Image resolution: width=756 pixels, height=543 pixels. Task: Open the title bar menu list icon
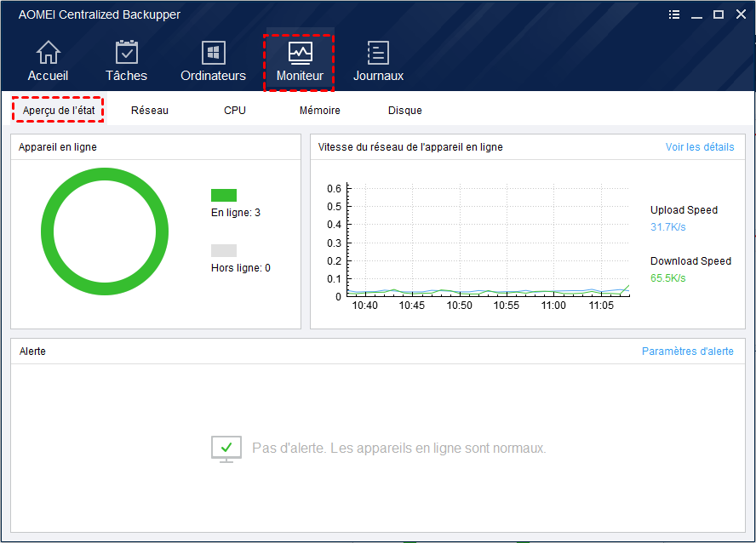coord(674,14)
